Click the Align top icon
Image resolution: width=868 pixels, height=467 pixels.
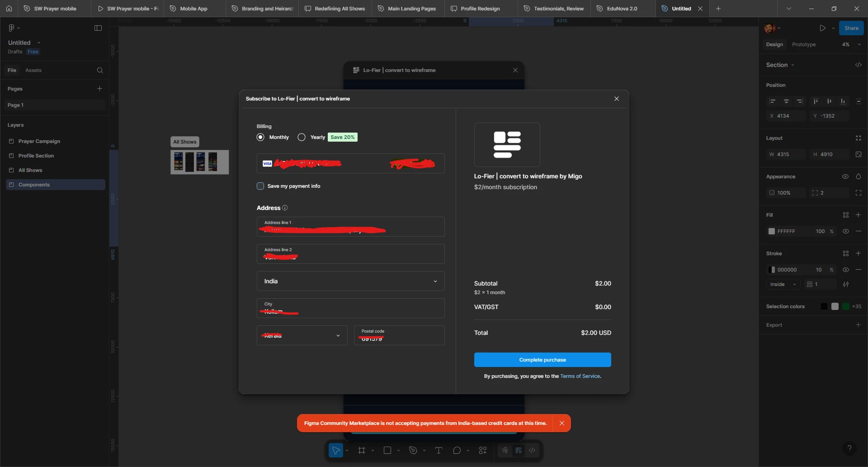pyautogui.click(x=816, y=101)
